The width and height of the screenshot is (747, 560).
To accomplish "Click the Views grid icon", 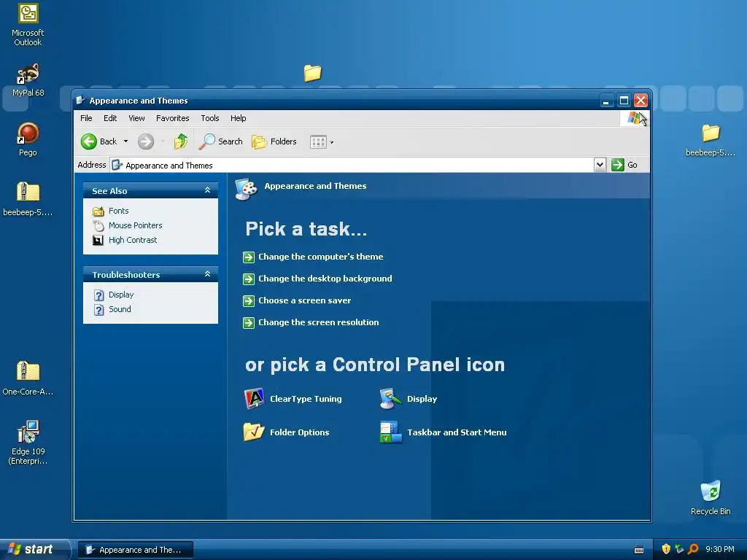I will tap(318, 142).
